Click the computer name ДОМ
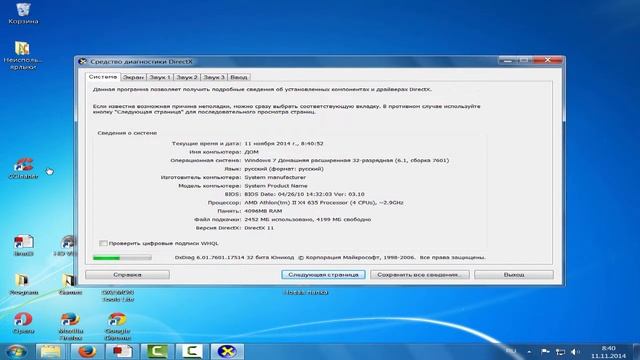The width and height of the screenshot is (640, 360). pos(251,152)
